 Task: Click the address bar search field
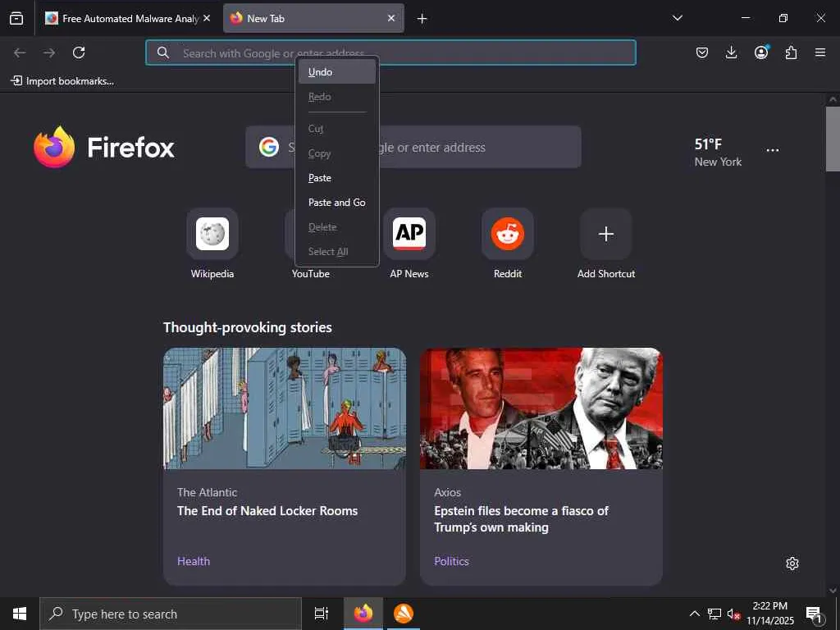(x=390, y=52)
